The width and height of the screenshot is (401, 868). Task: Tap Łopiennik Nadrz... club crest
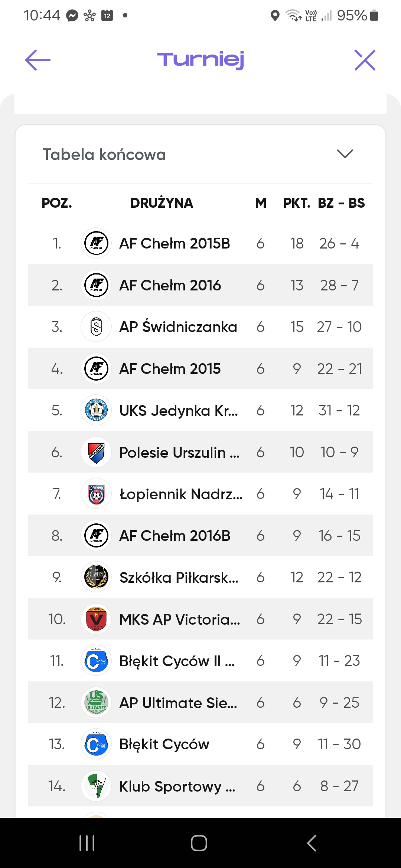[96, 493]
